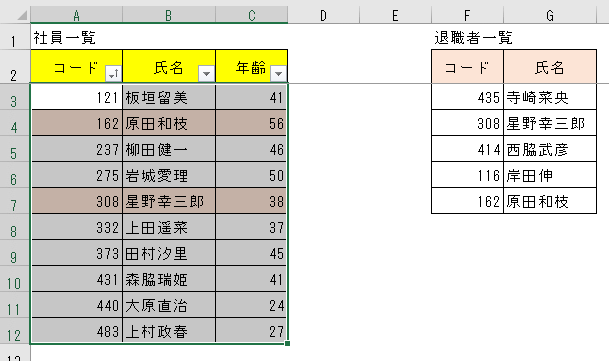Click the 柳田健一 name cell
Image resolution: width=609 pixels, height=361 pixels.
click(x=169, y=149)
